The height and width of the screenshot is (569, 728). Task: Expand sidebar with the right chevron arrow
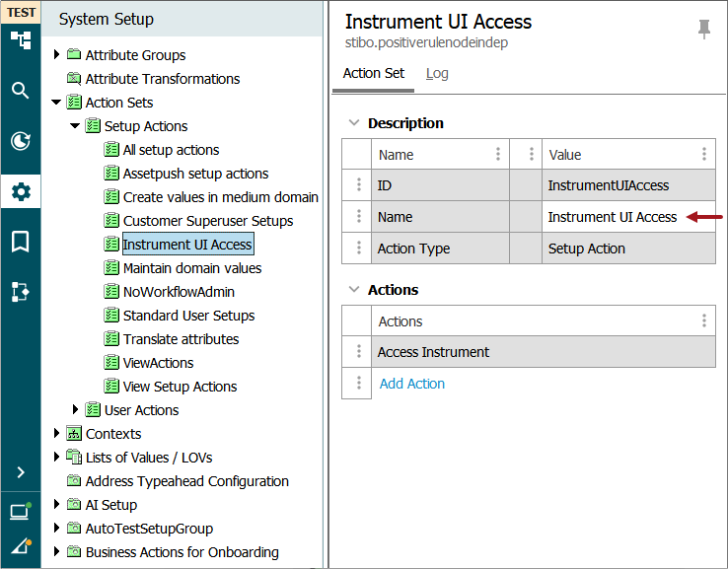[21, 472]
